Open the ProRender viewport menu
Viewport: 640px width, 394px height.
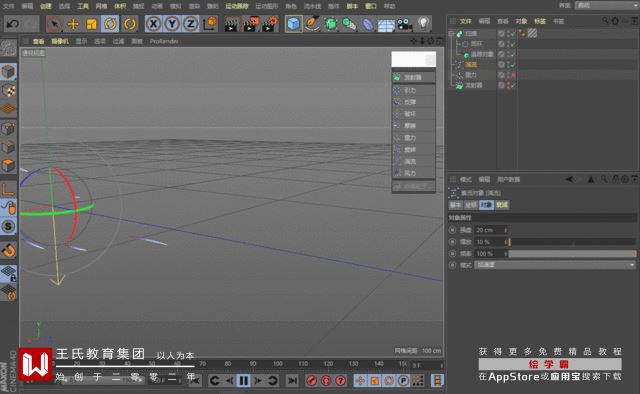pos(164,41)
